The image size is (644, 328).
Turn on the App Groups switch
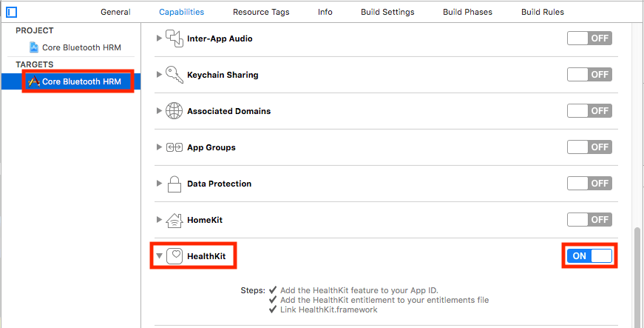[589, 147]
